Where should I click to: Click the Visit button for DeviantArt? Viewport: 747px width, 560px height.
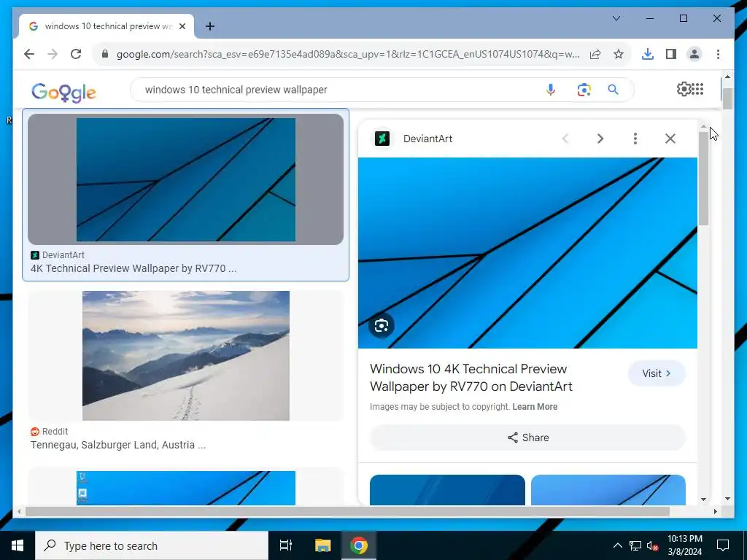tap(657, 373)
